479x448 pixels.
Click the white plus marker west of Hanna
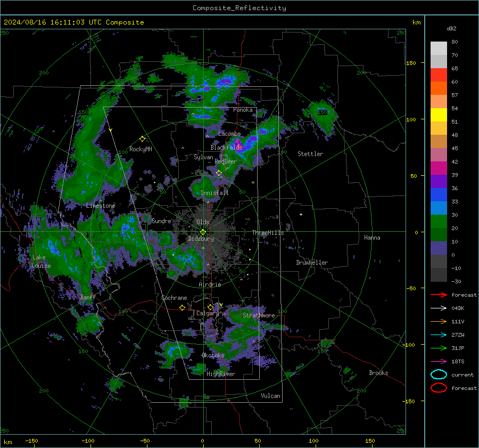point(301,214)
